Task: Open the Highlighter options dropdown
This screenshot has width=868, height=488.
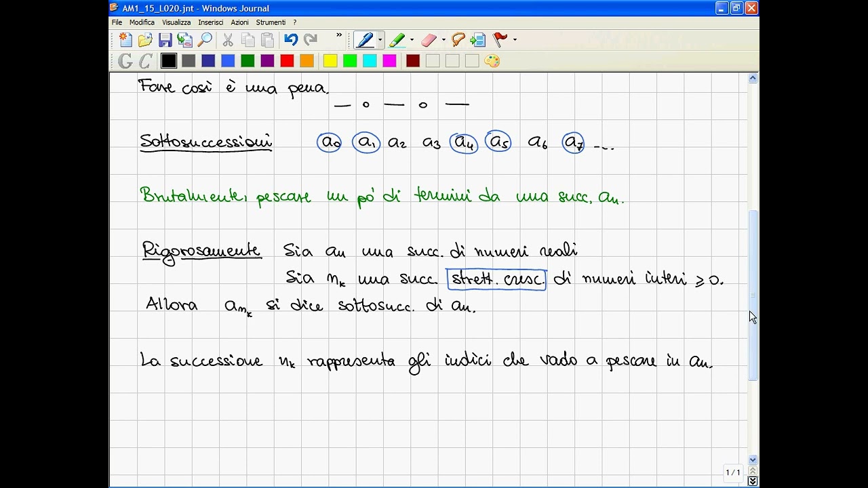Action: click(412, 40)
